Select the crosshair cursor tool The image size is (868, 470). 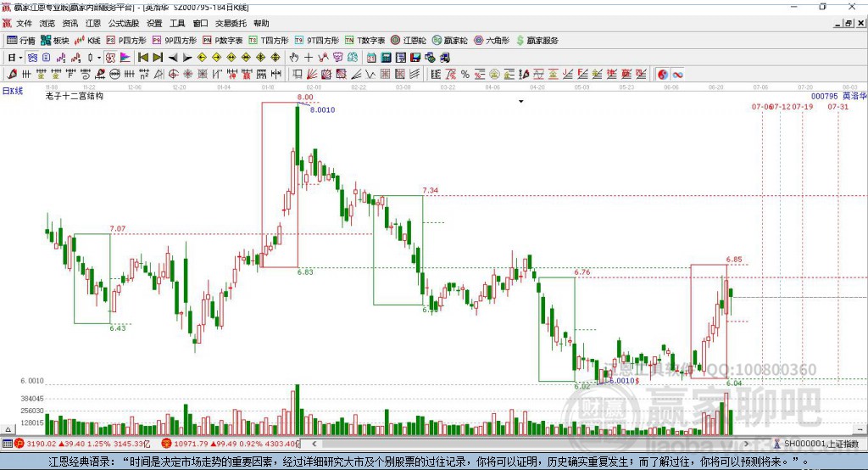(309, 58)
